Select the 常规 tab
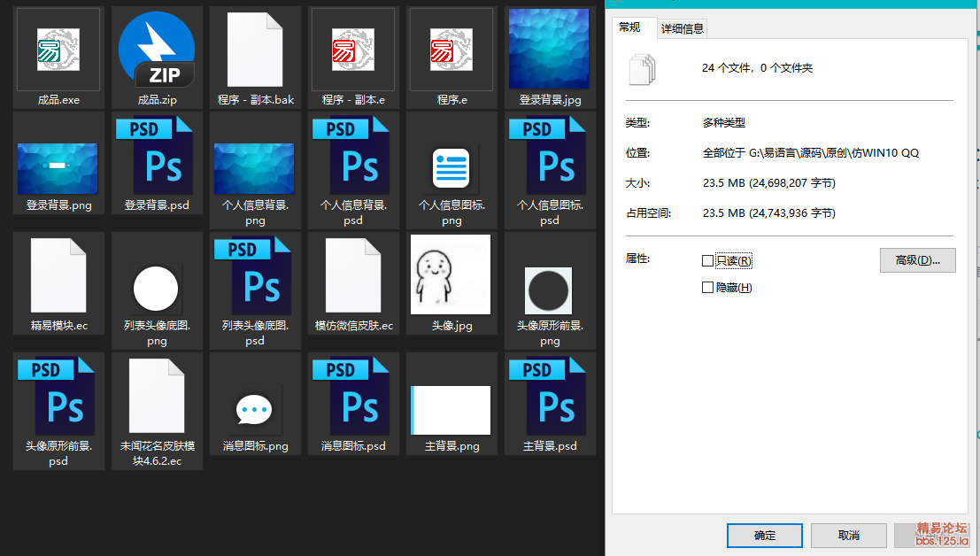 click(x=630, y=27)
